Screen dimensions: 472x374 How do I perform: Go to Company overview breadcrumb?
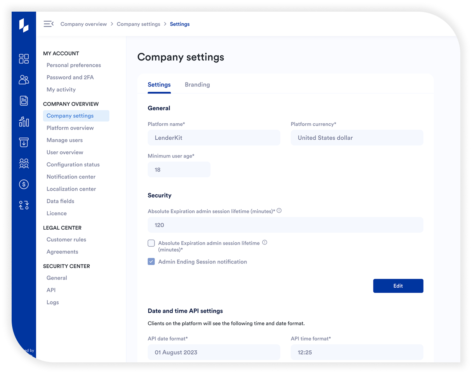tap(84, 24)
